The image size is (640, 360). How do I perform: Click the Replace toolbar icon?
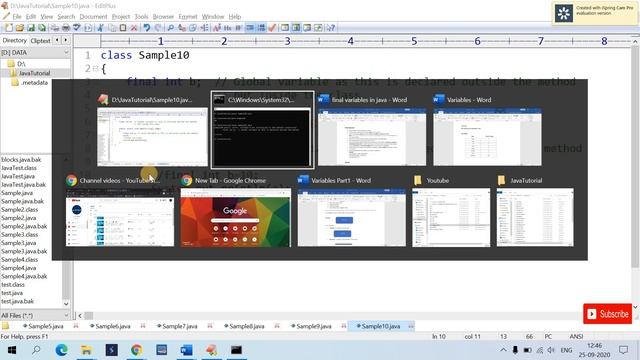pyautogui.click(x=182, y=28)
